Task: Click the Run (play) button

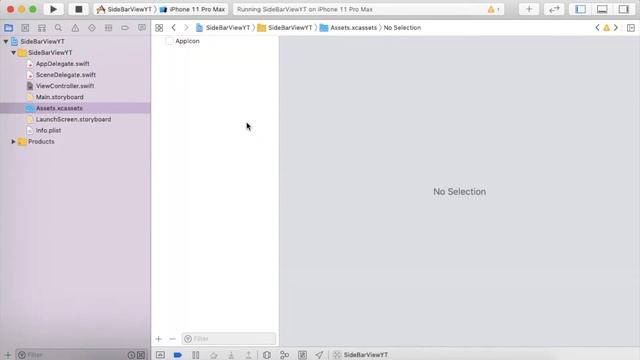Action: [53, 9]
